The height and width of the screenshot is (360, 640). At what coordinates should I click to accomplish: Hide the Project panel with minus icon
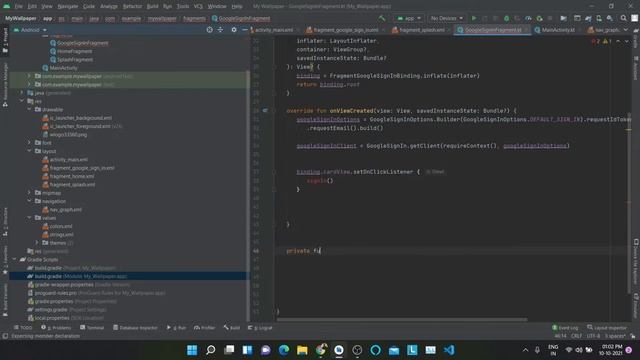244,30
